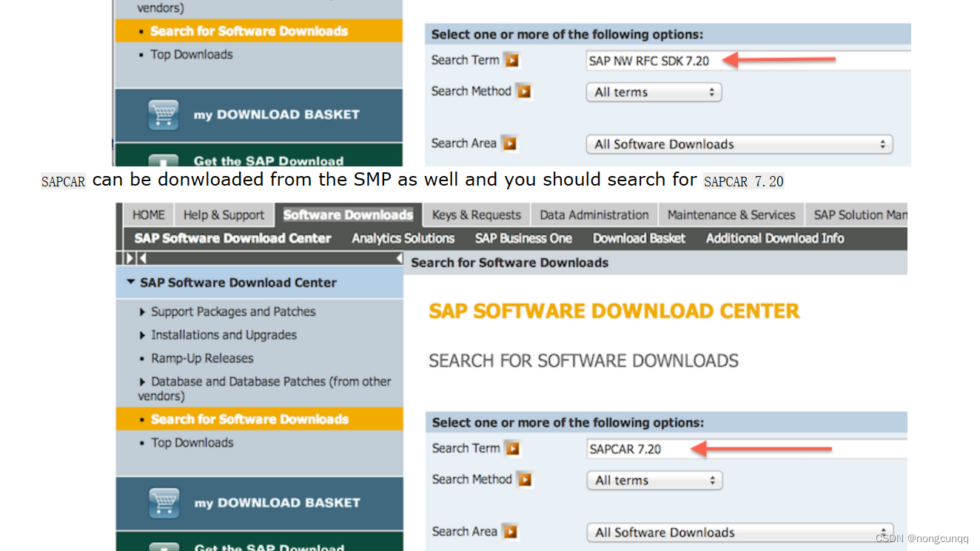Screen dimensions: 980x551
Task: Click the Search Area help icon in the first image
Action: pyautogui.click(x=509, y=143)
